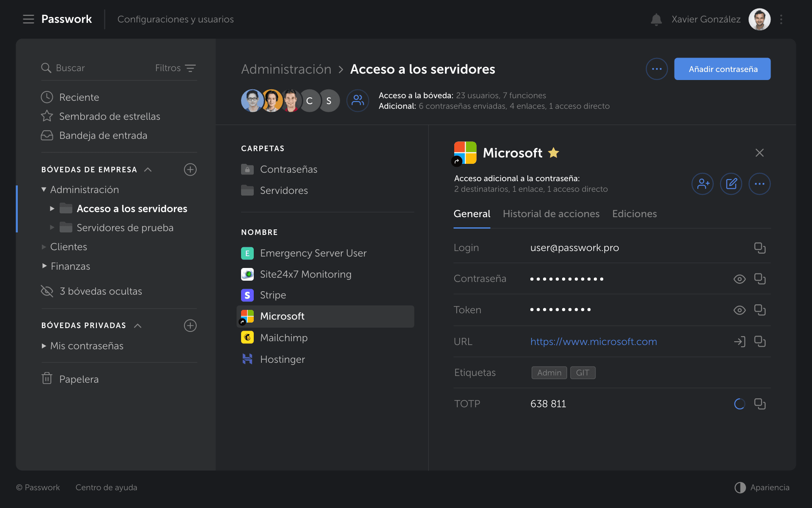Open vertical dots user menu
The image size is (812, 508).
click(x=781, y=19)
